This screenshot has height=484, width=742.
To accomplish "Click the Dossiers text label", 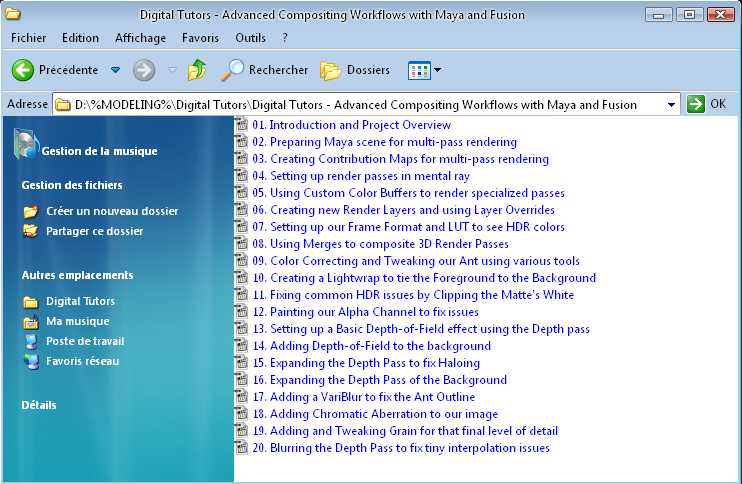I will pyautogui.click(x=368, y=70).
